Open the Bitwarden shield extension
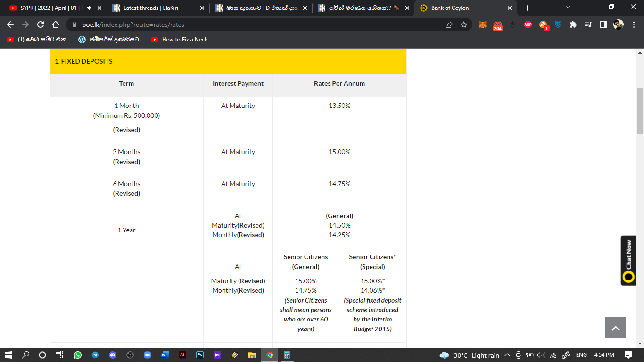The height and width of the screenshot is (362, 644). click(558, 25)
